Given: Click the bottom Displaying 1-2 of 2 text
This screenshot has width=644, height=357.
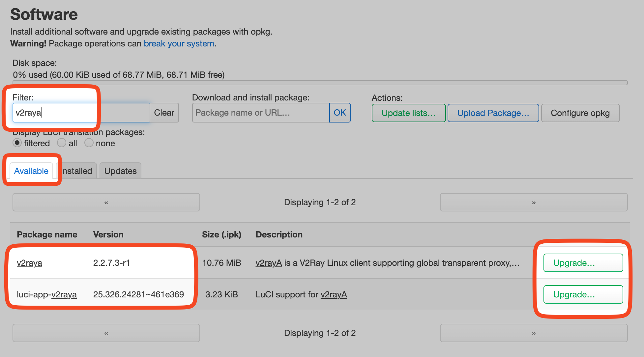Looking at the screenshot, I should (320, 333).
